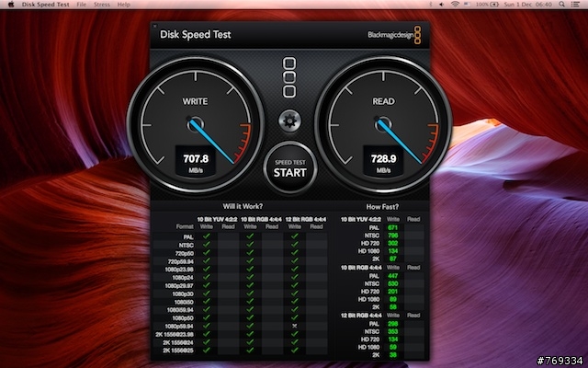This screenshot has height=368, width=588.
Task: Select the 1080i59.94 format row label
Action: click(x=180, y=310)
